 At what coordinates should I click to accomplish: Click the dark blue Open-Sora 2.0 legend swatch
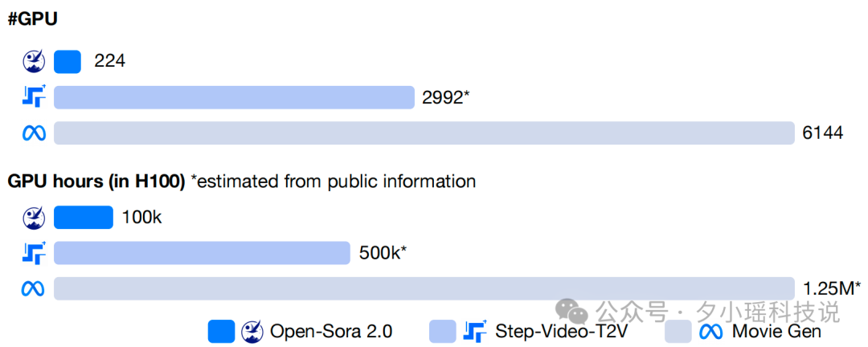pos(222,332)
